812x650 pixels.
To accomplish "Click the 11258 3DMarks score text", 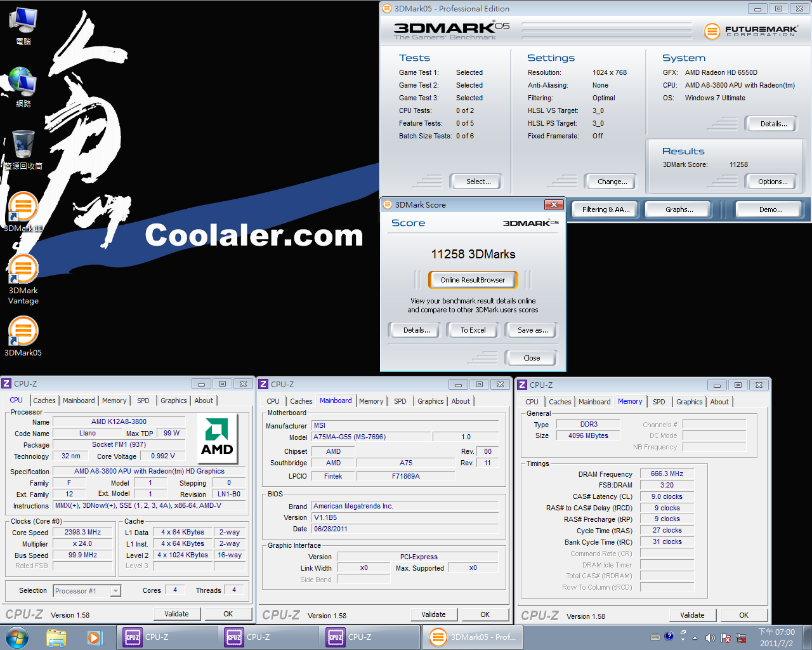I will pyautogui.click(x=473, y=254).
